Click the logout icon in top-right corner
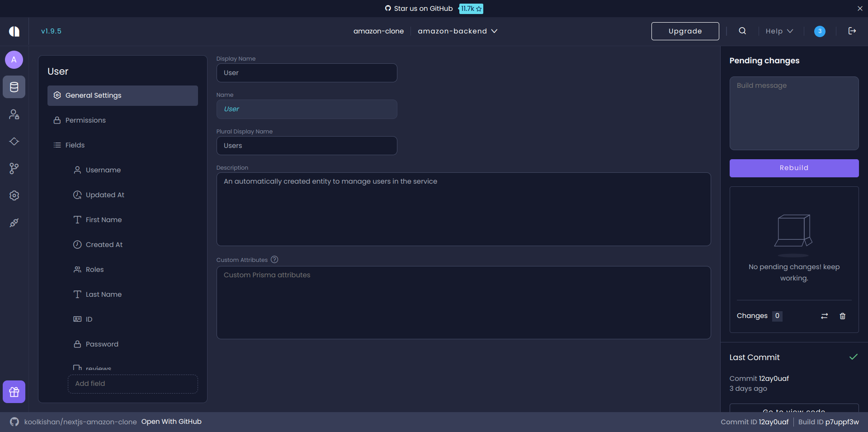Screen dimensions: 868x432 [x=852, y=31]
